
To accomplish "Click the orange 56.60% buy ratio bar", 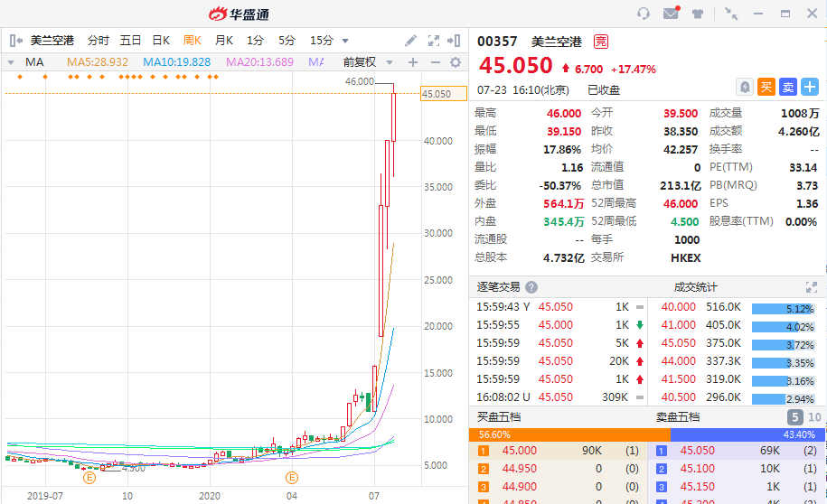I will pyautogui.click(x=569, y=435).
